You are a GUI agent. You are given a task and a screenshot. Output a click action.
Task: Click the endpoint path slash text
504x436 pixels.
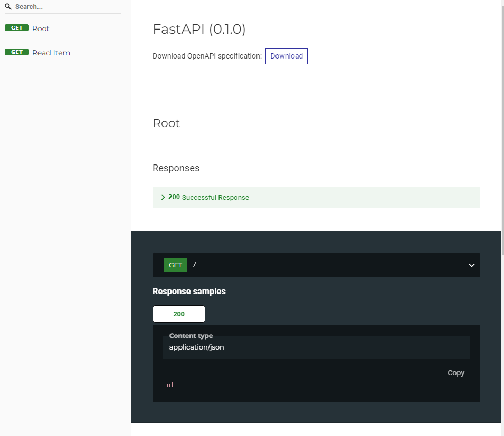tap(194, 265)
